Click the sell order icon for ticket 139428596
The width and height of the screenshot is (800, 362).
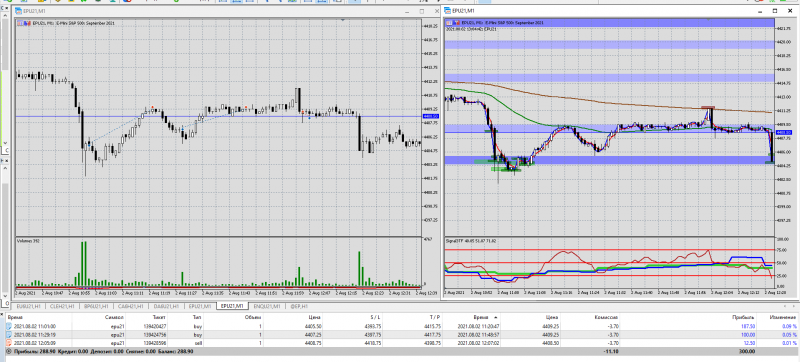[x=10, y=343]
